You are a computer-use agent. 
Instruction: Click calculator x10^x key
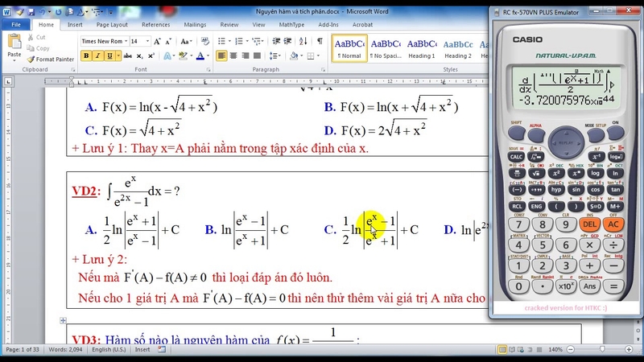[x=566, y=286]
